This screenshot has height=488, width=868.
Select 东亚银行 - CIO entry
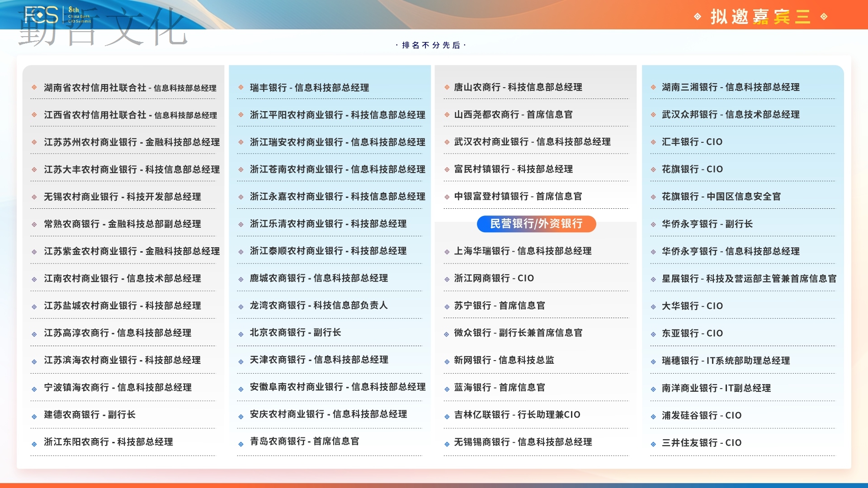[693, 333]
